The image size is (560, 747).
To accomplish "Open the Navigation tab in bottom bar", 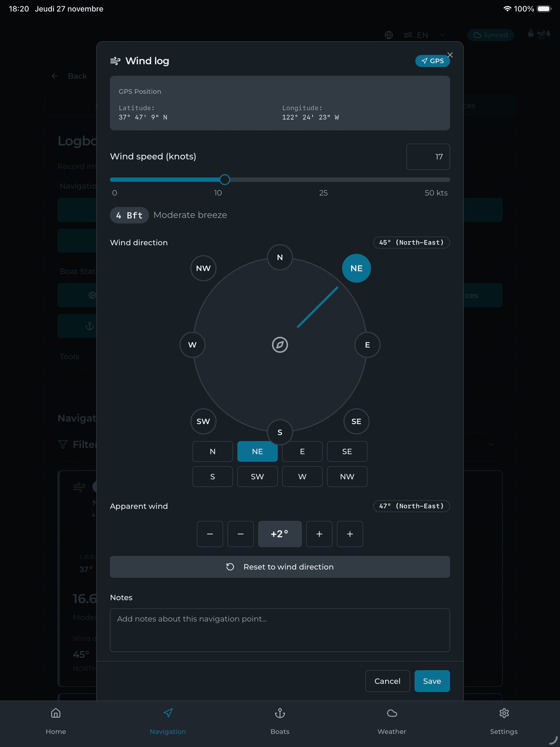I will point(168,721).
